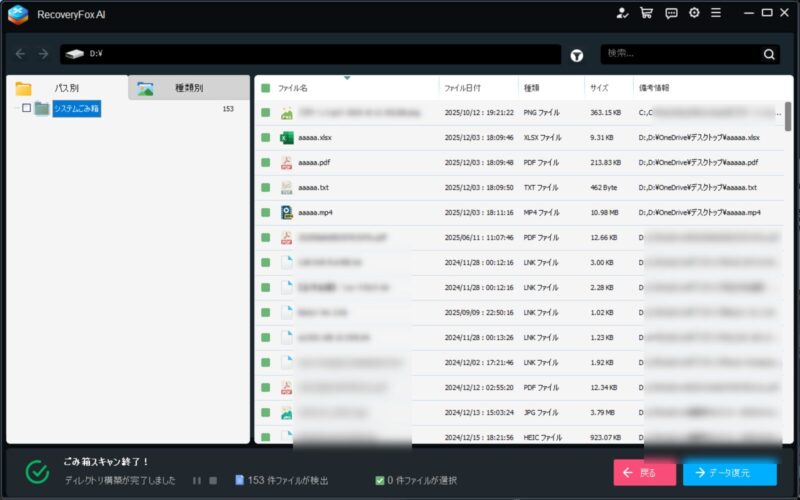Click the shopping cart purchase icon
The image size is (800, 500).
646,13
